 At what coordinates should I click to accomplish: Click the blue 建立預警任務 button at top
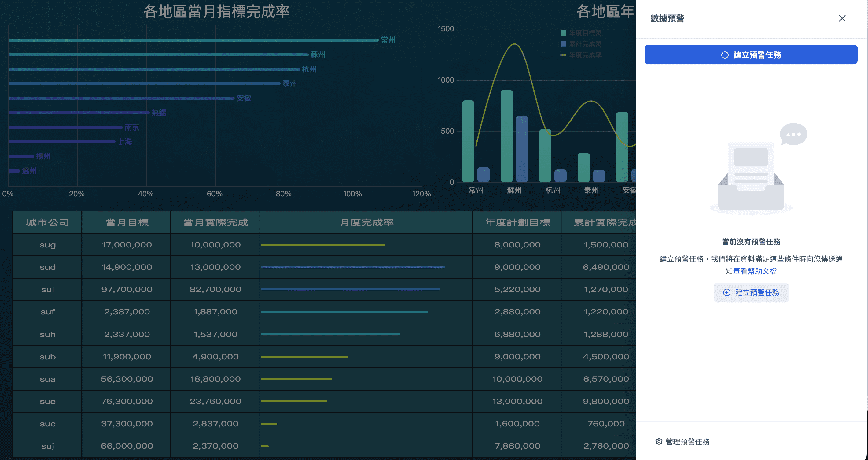pos(751,55)
